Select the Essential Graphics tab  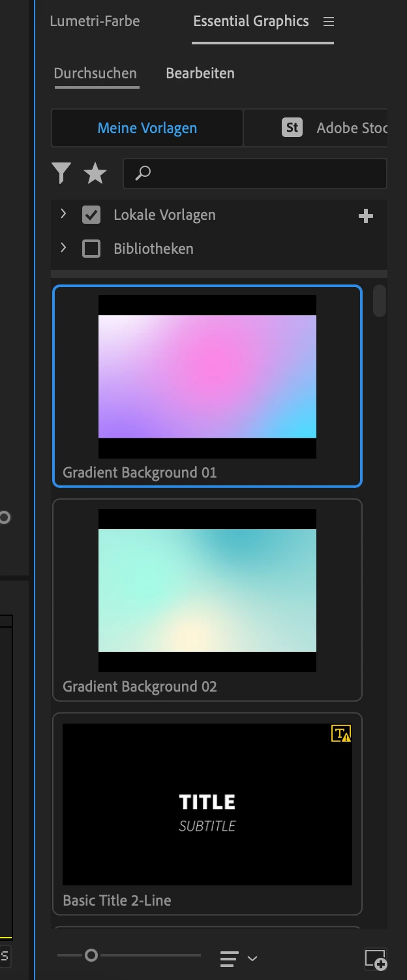251,21
